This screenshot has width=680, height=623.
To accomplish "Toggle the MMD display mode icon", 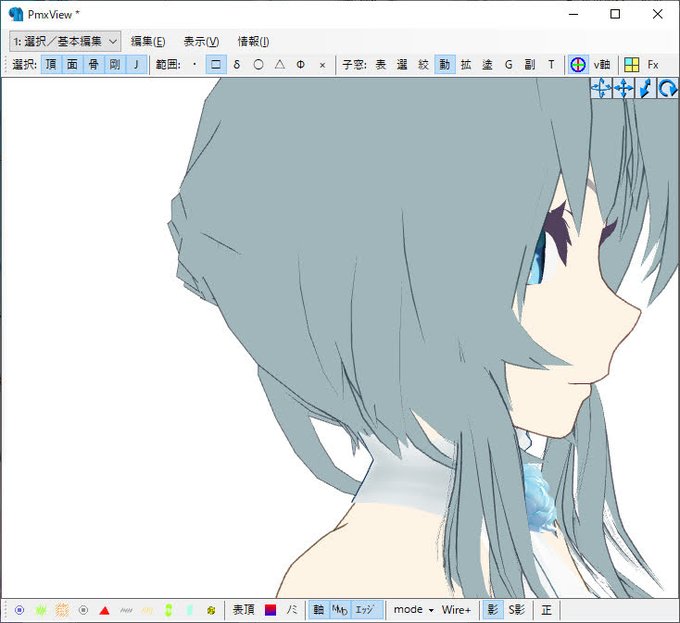I will pyautogui.click(x=340, y=610).
